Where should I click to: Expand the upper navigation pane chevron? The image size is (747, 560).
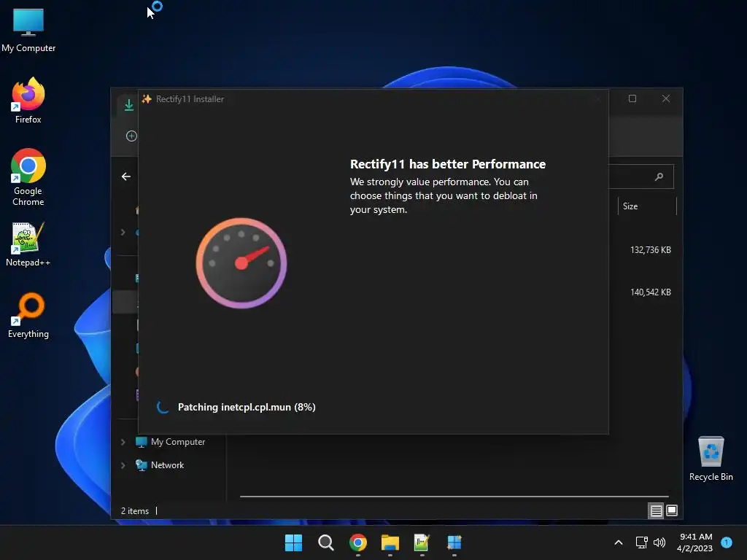(x=123, y=233)
